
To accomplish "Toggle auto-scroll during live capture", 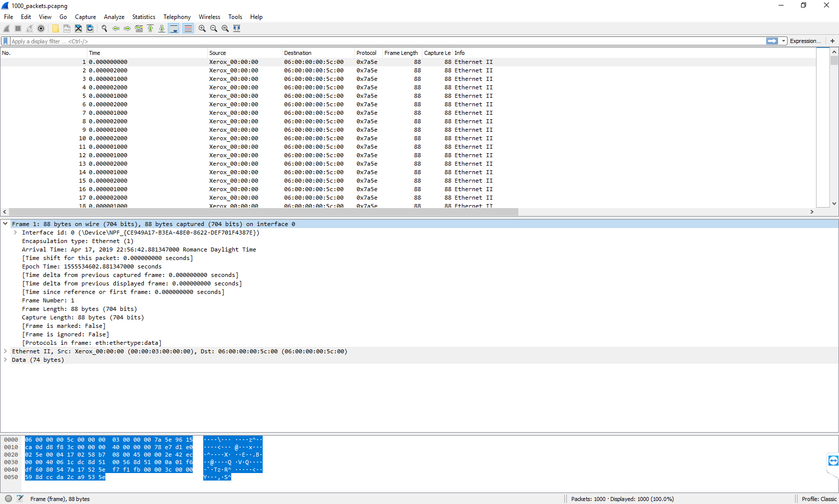I will click(174, 28).
